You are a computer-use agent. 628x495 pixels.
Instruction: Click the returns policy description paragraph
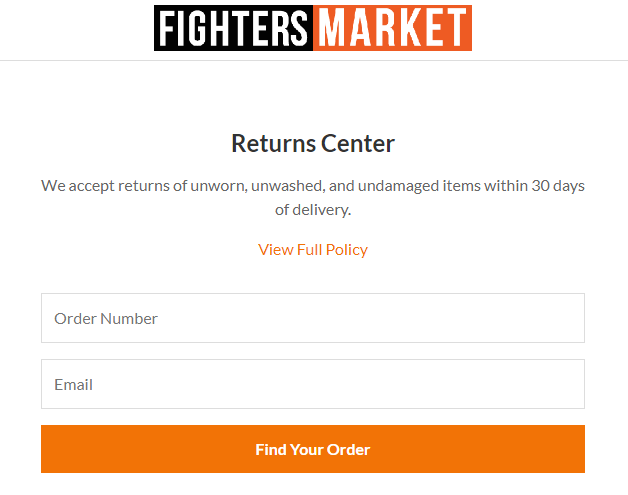coord(313,197)
